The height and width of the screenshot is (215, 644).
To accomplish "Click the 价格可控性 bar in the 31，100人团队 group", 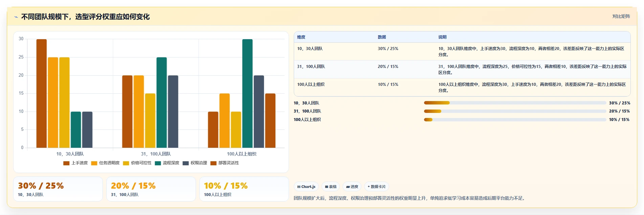I will pos(150,121).
